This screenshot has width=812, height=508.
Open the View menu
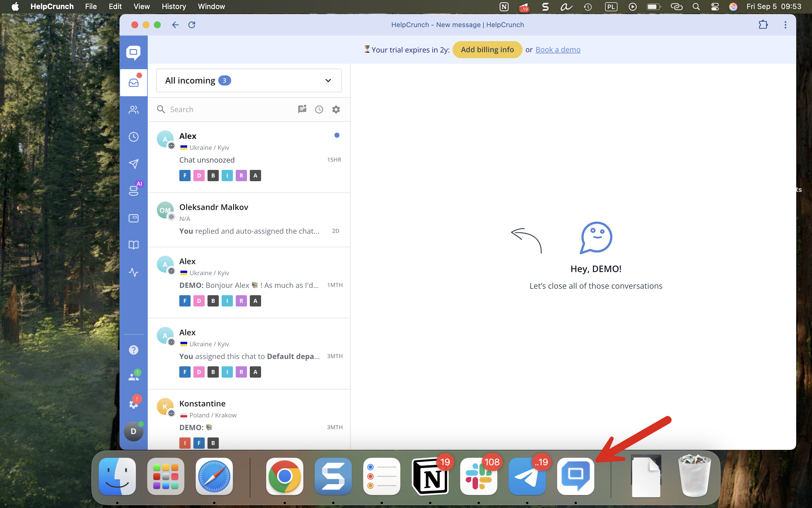142,7
